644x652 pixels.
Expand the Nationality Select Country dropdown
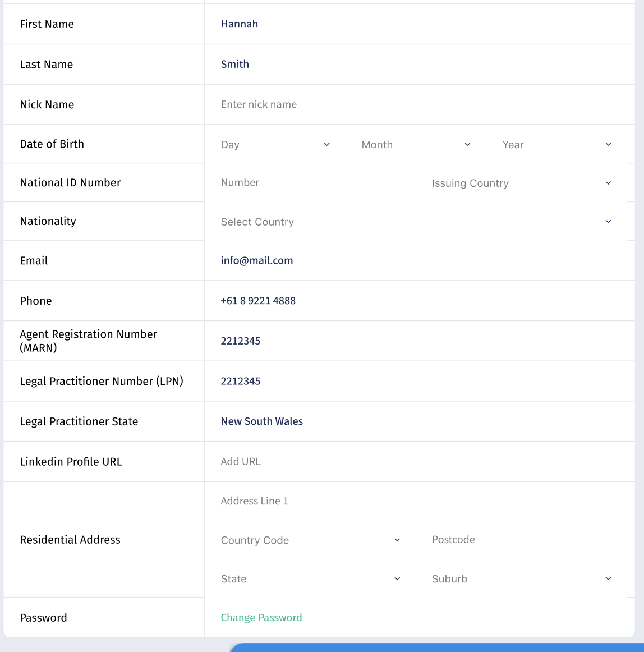click(x=416, y=222)
